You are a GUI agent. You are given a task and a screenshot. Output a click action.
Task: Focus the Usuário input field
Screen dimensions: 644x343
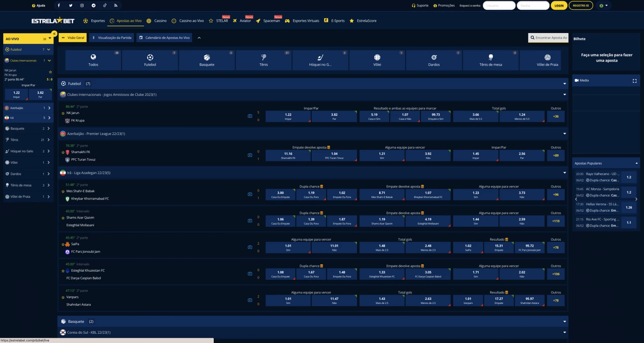click(x=499, y=6)
